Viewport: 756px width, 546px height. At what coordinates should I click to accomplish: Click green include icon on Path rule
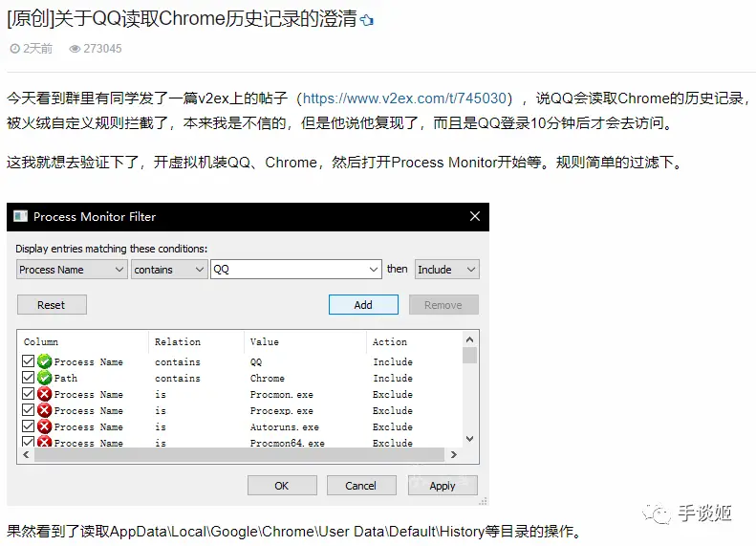pos(44,378)
